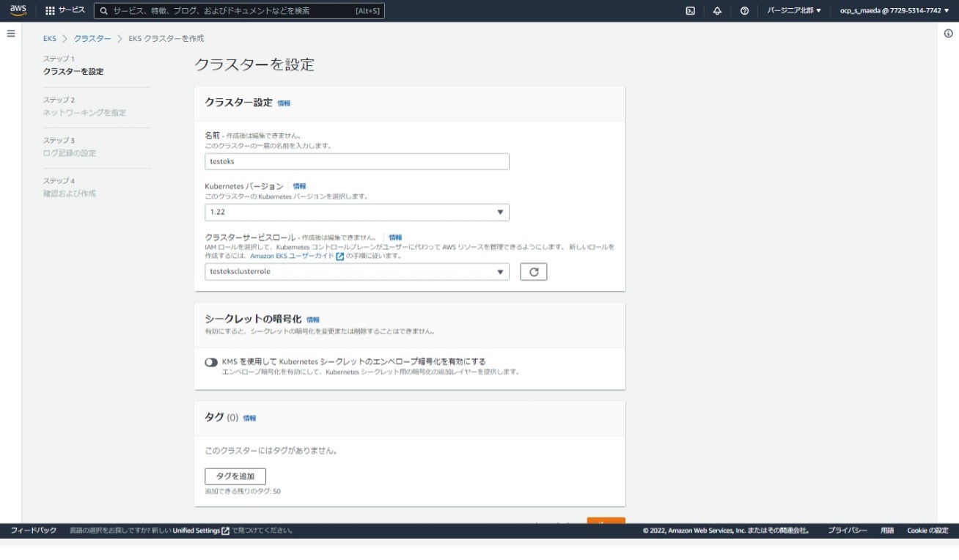Open the Amazon EKS ユーザーガイド link

(297, 256)
